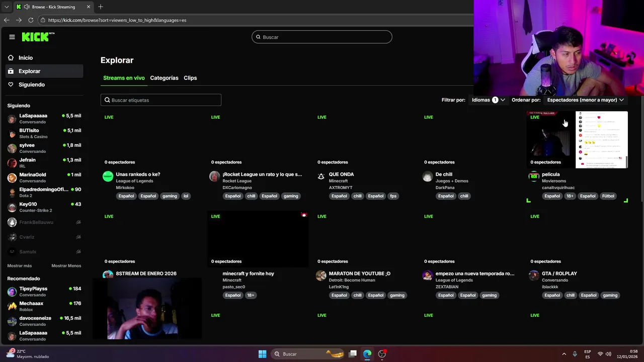Viewport: 644px width, 362px height.
Task: Open TipsyPlayss in Recomendado list
Action: click(44, 292)
